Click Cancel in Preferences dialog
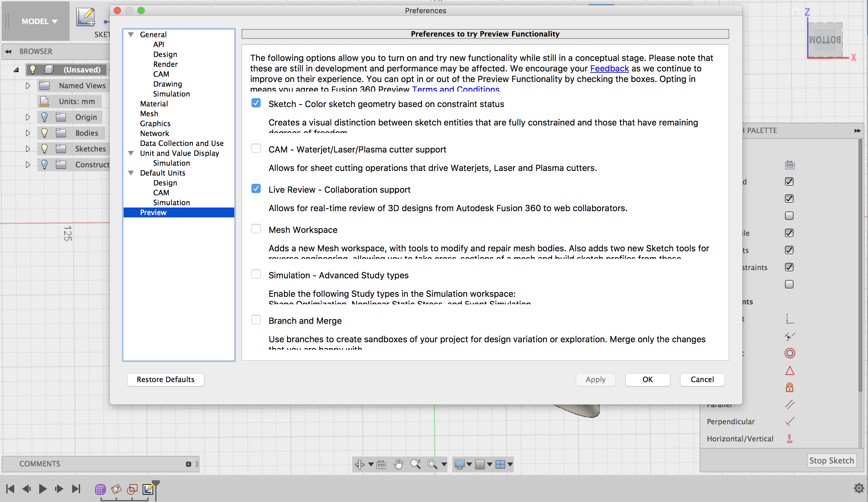This screenshot has width=868, height=502. [702, 379]
